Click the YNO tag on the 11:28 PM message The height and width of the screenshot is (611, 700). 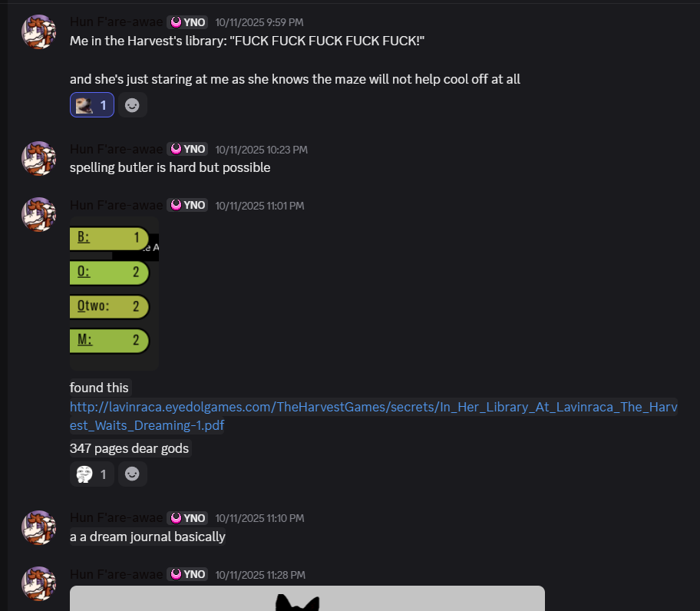187,574
